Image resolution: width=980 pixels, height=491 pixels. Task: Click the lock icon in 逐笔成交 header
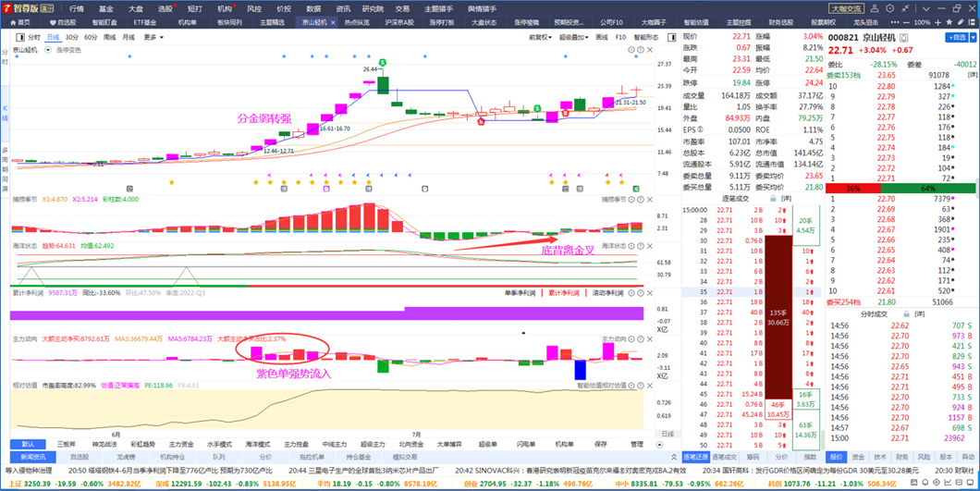[773, 198]
